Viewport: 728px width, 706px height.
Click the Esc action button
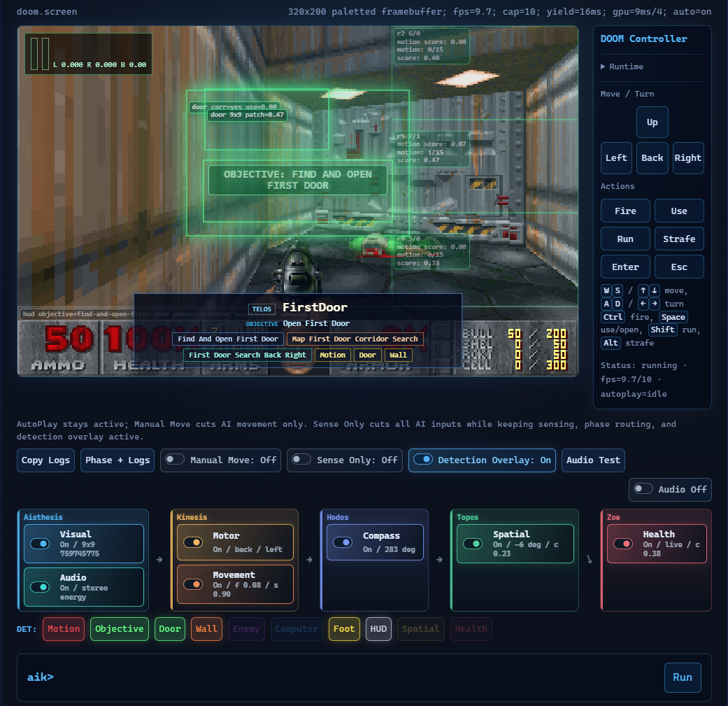point(679,267)
